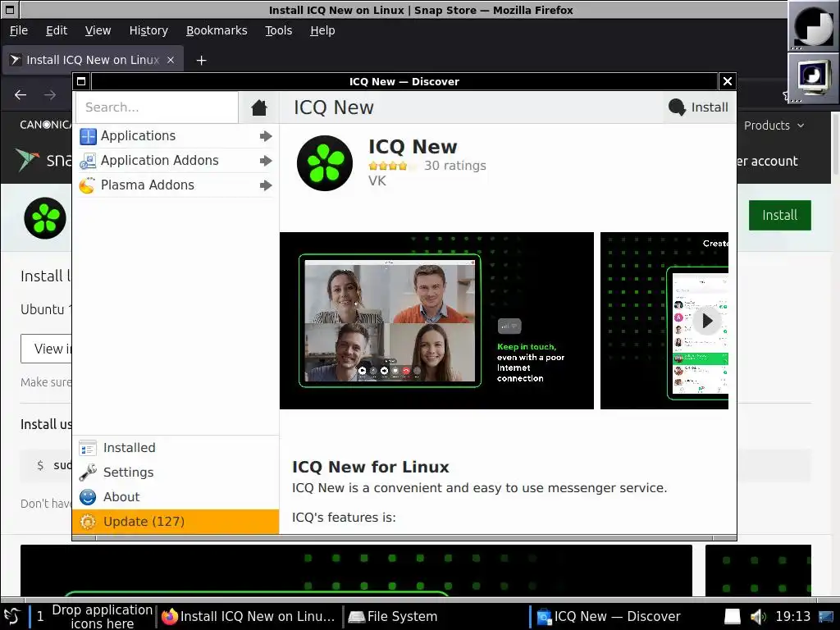Open the Update (127) page
The height and width of the screenshot is (630, 840).
pos(176,522)
